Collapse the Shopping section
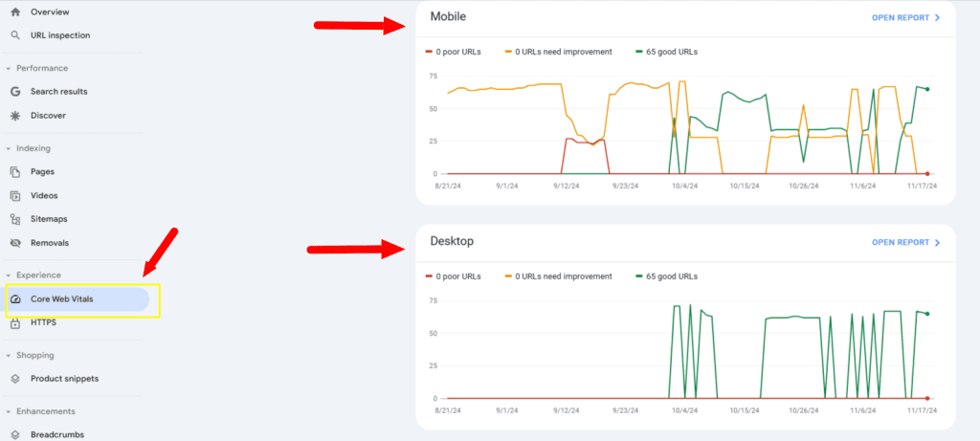This screenshot has width=980, height=441. (9, 356)
